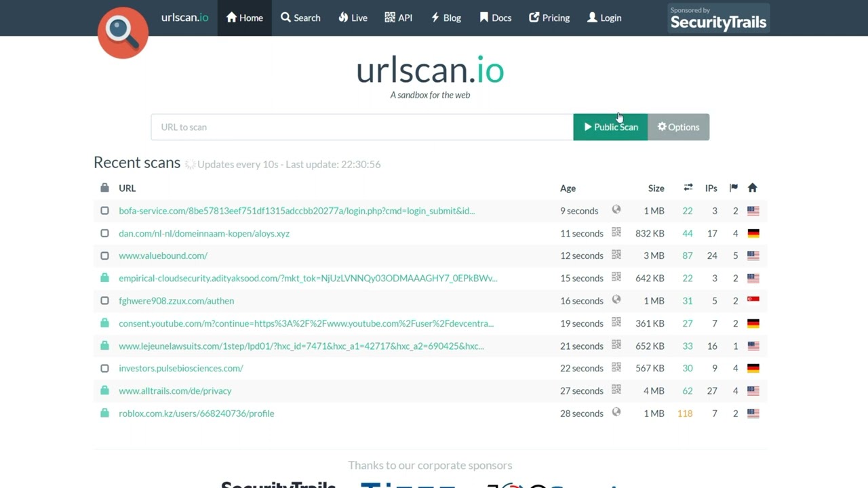The image size is (868, 488).
Task: Click the globe icon in bofa-service row
Action: 616,209
